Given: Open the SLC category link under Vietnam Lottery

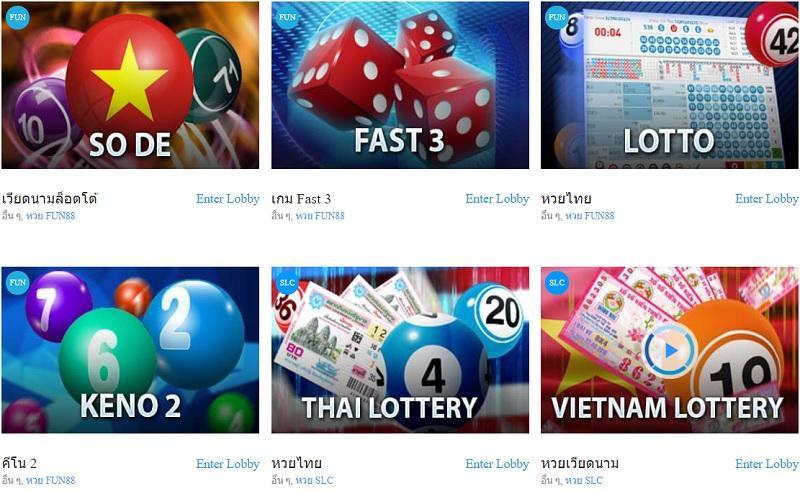Looking at the screenshot, I should tap(584, 480).
